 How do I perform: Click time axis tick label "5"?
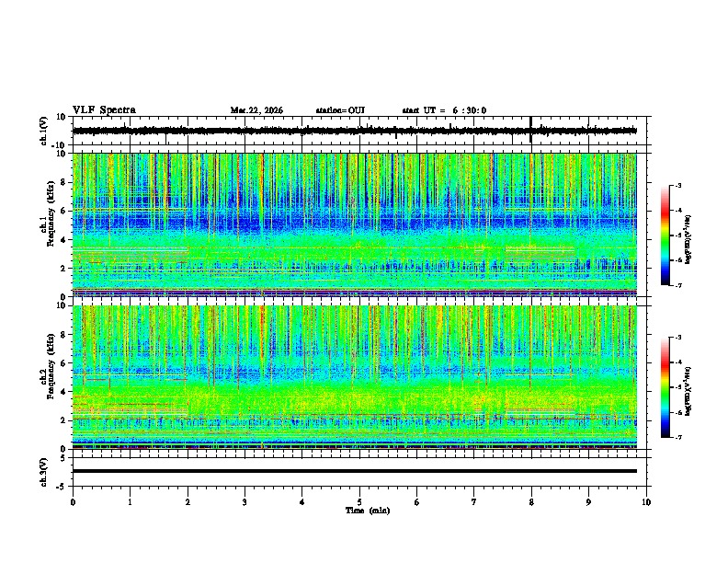359,502
